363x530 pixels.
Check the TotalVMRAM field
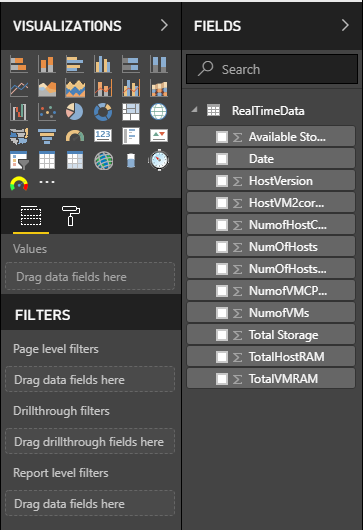click(x=222, y=379)
